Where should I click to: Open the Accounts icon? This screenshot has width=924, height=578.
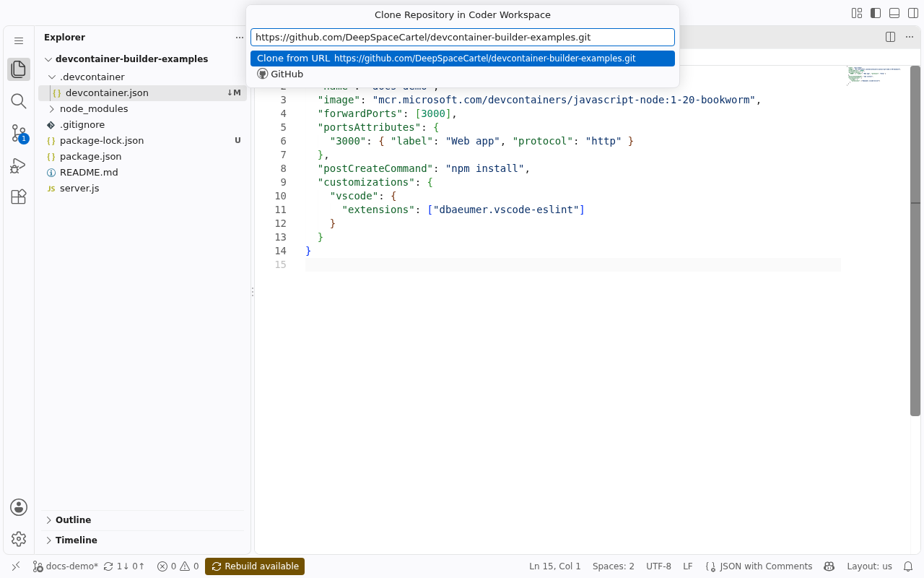19,507
